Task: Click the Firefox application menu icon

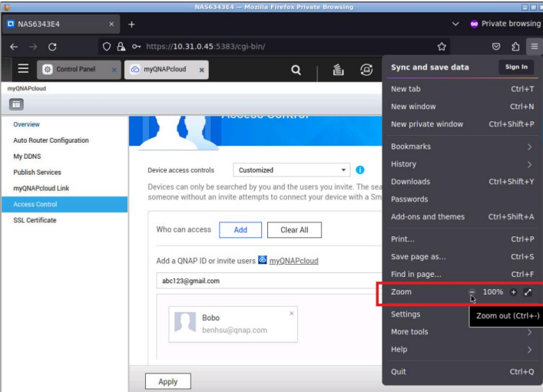Action: (532, 47)
